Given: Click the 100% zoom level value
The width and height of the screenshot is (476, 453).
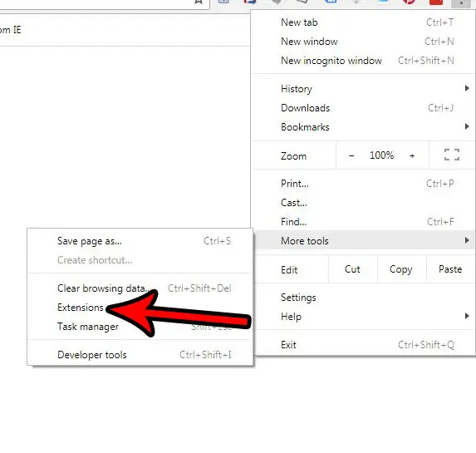Looking at the screenshot, I should [x=381, y=155].
